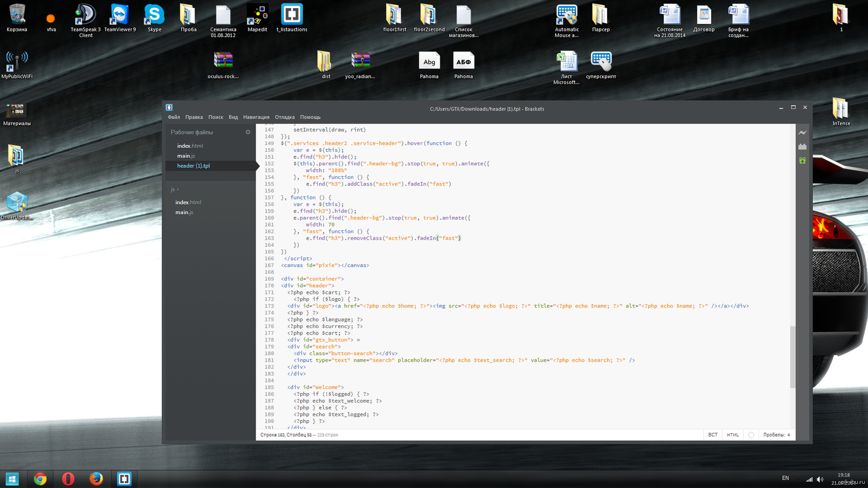This screenshot has width=868, height=488.
Task: Select t_listauctions desktop icon
Action: (x=292, y=18)
